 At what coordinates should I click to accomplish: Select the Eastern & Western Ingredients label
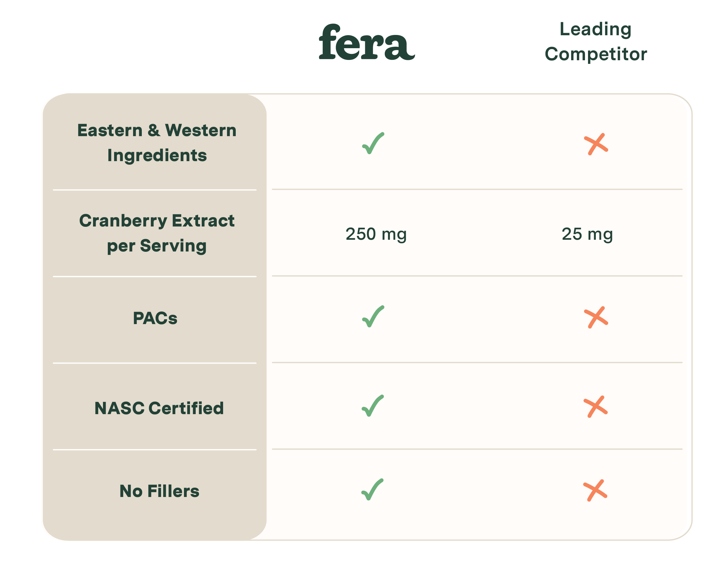(x=157, y=142)
